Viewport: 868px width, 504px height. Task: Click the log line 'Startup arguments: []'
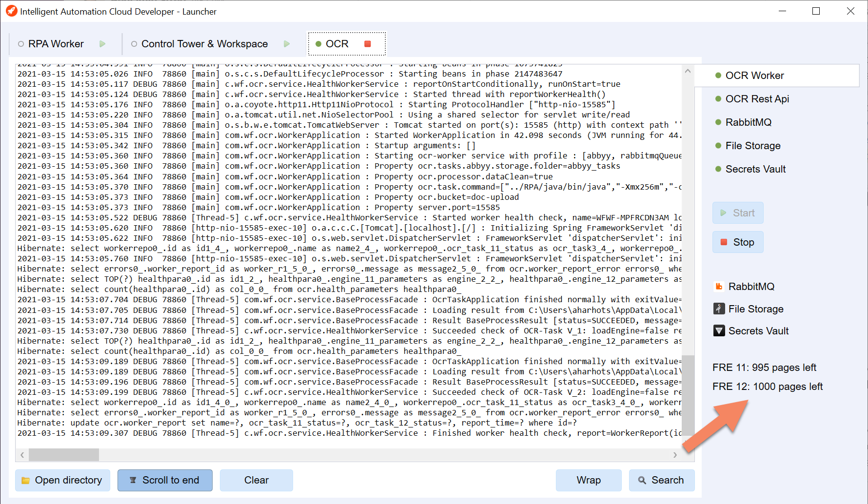pos(246,146)
